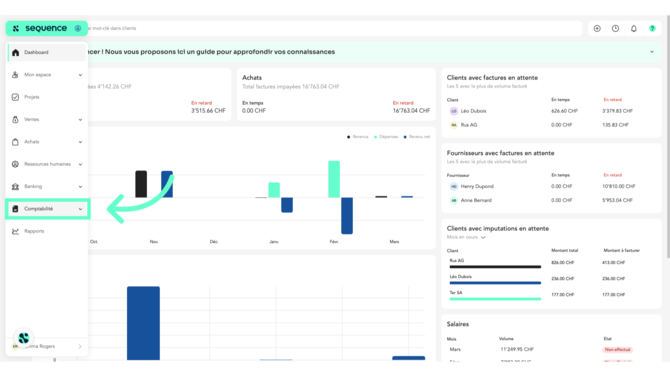Click the Banking building icon

(x=15, y=187)
